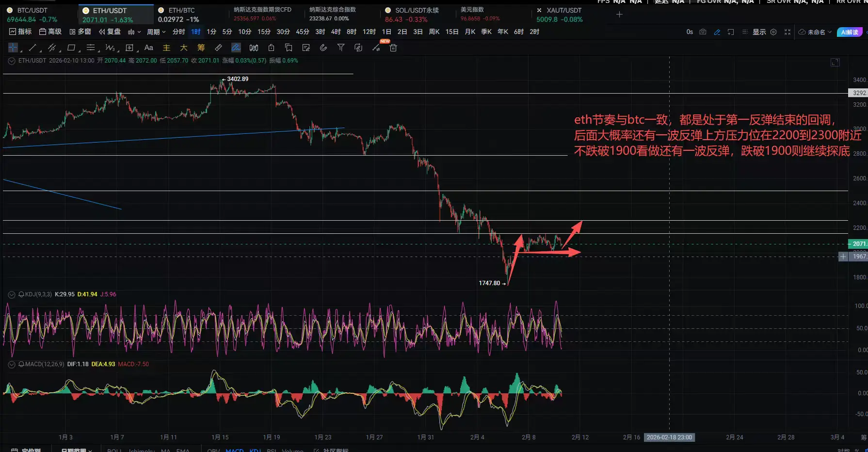This screenshot has height=452, width=868.
Task: Expand the rectangle tool submenu arrow
Action: [x=79, y=50]
